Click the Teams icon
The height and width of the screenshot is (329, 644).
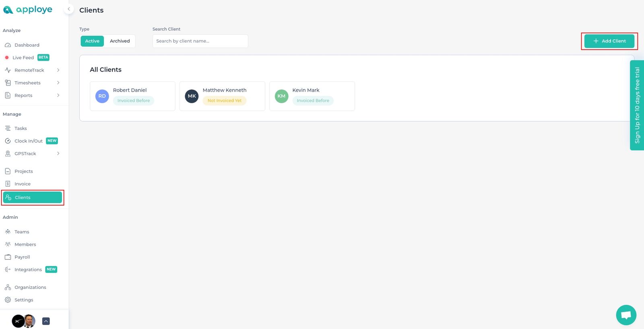click(8, 232)
